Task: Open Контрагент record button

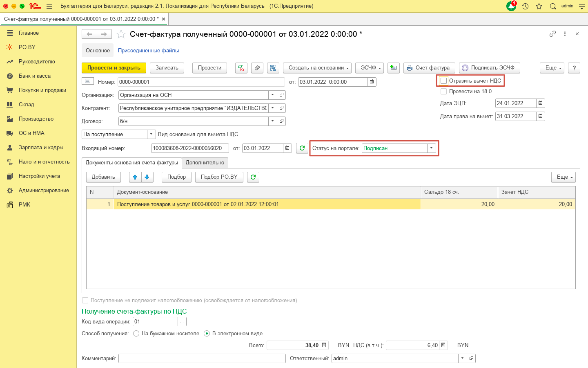Action: pyautogui.click(x=281, y=108)
